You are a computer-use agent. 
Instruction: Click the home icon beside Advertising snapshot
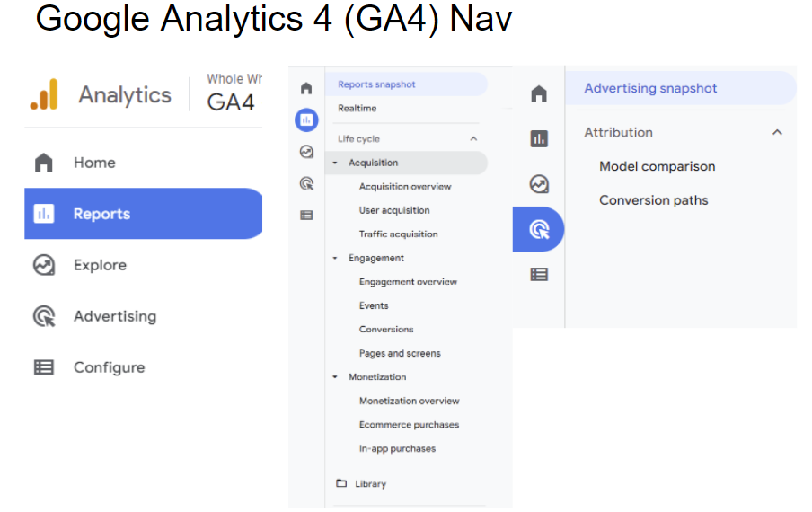(539, 93)
